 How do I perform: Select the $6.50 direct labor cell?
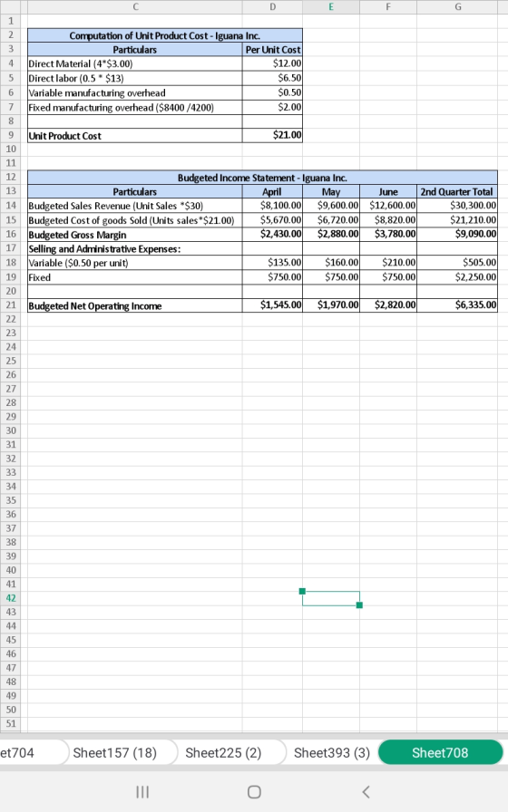tap(272, 78)
